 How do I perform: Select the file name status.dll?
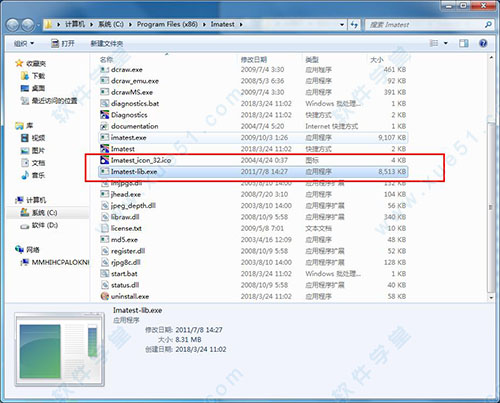125,285
